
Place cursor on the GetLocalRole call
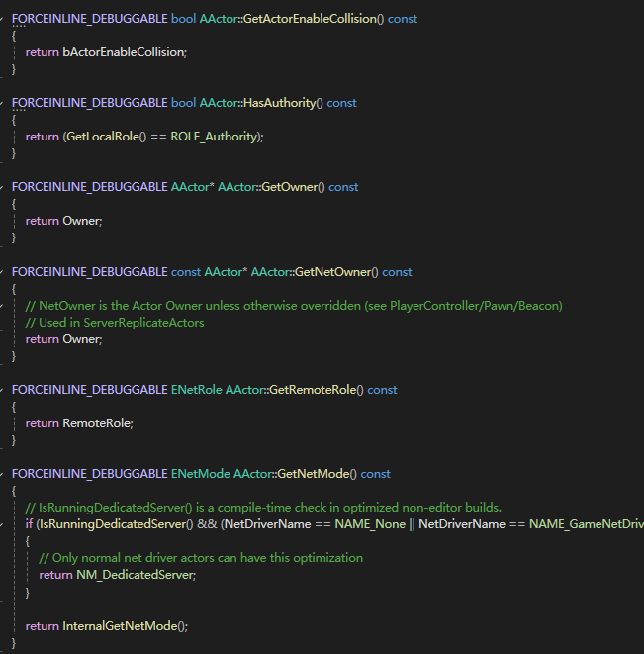pos(103,137)
